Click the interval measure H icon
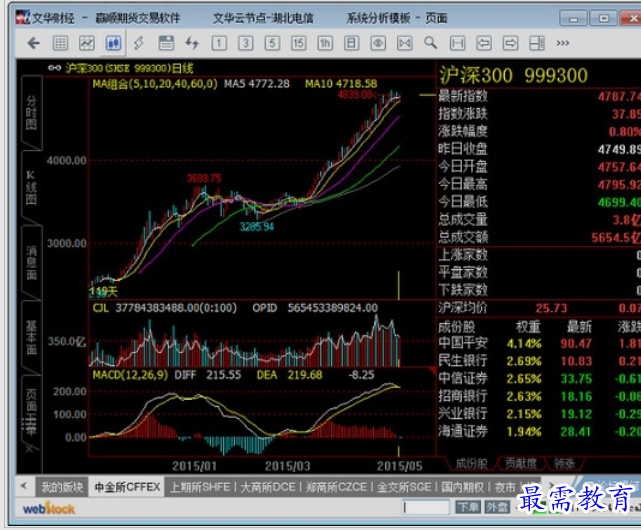 [457, 43]
